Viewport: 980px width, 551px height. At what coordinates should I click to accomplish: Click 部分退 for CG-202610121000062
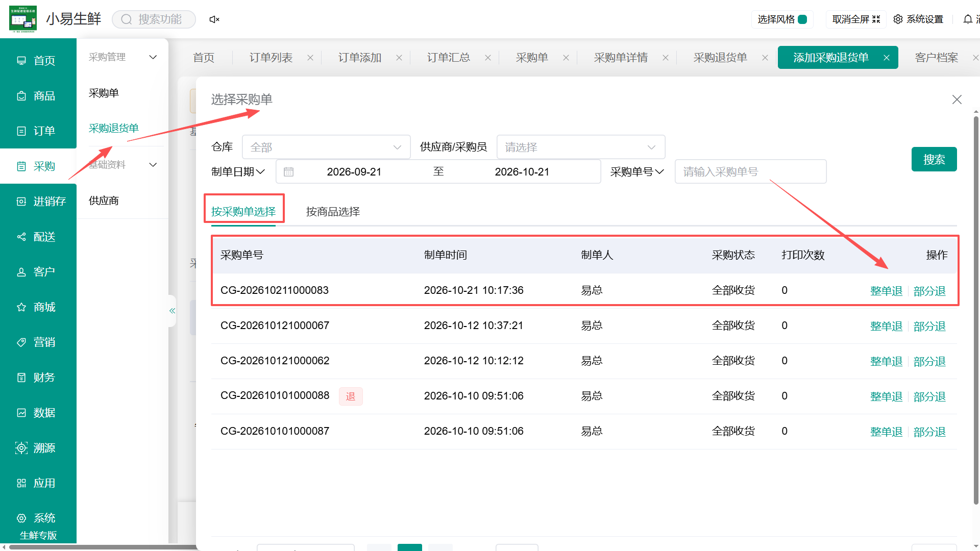pos(929,361)
